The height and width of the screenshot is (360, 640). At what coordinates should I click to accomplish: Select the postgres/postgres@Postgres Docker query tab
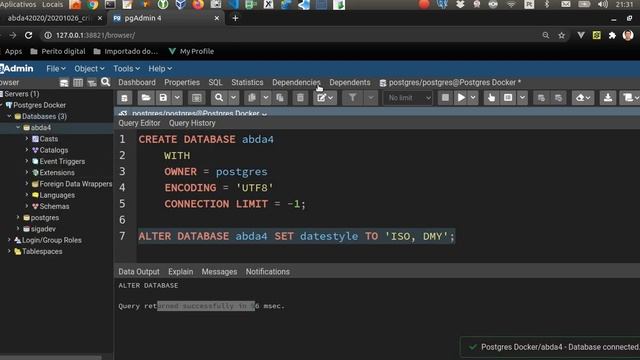coord(450,82)
